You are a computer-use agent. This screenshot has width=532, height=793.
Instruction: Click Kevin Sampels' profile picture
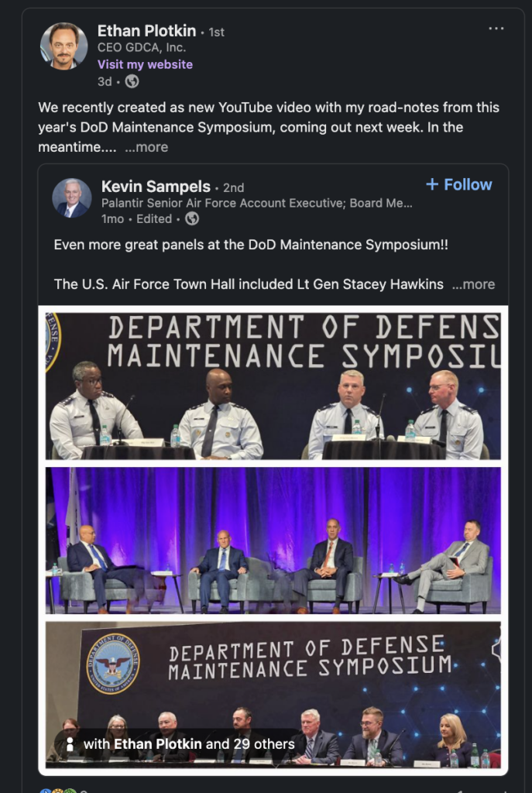(72, 197)
